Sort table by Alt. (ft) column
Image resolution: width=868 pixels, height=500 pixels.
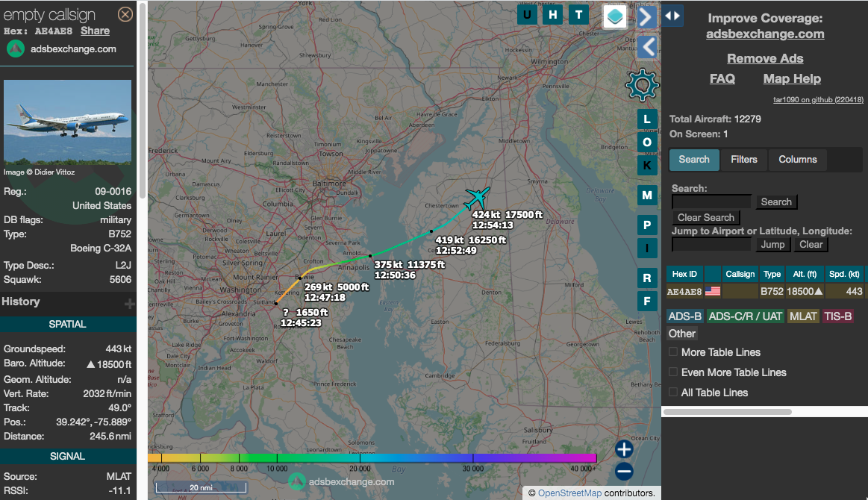pyautogui.click(x=805, y=274)
